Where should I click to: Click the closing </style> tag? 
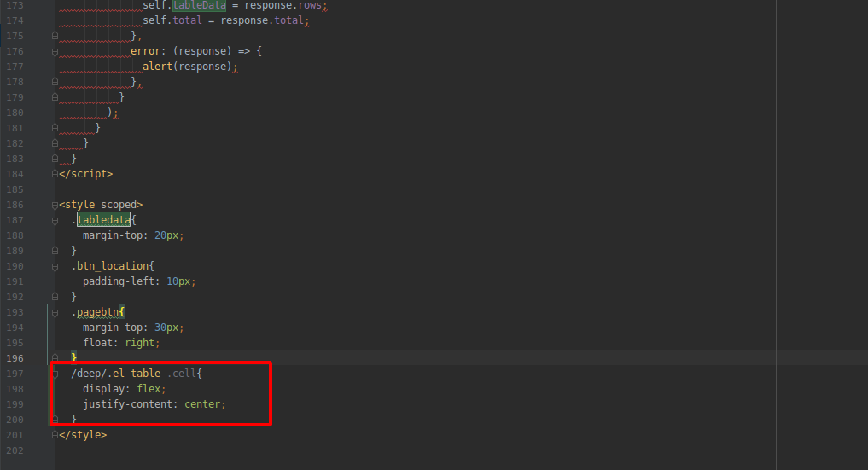click(x=83, y=435)
